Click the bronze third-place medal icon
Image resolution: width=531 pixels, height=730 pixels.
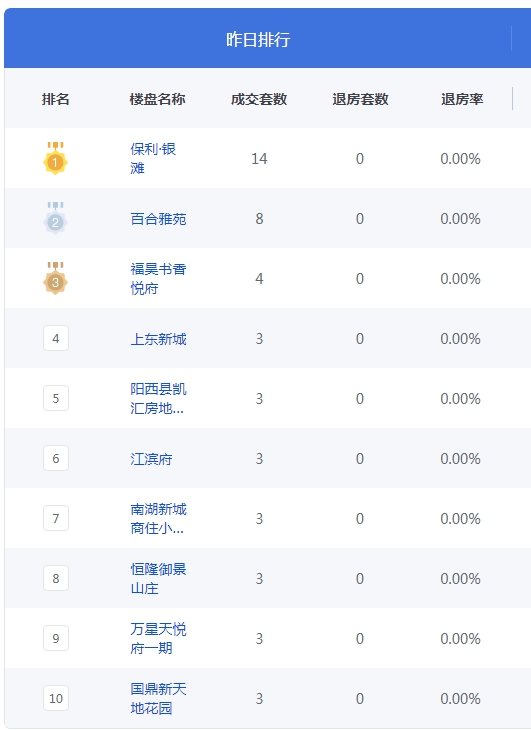(55, 278)
